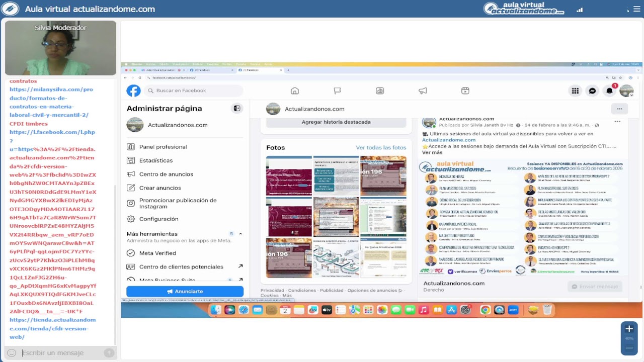Send the chat message with arrow button
Viewport: 644px width, 362px height.
pos(109,353)
